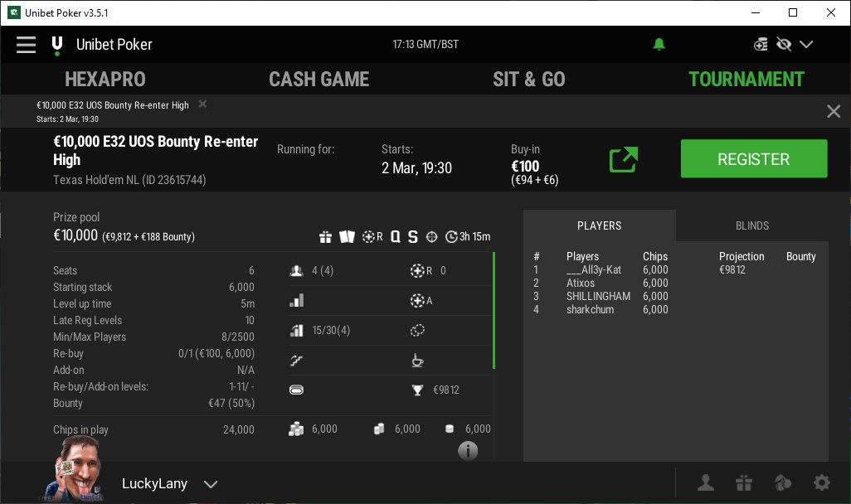Switch to TOURNAMENT tab
851x504 pixels.
746,80
